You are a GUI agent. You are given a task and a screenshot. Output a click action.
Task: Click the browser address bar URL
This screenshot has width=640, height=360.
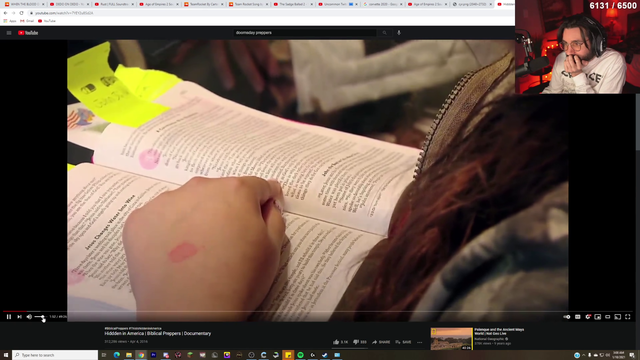pyautogui.click(x=64, y=13)
